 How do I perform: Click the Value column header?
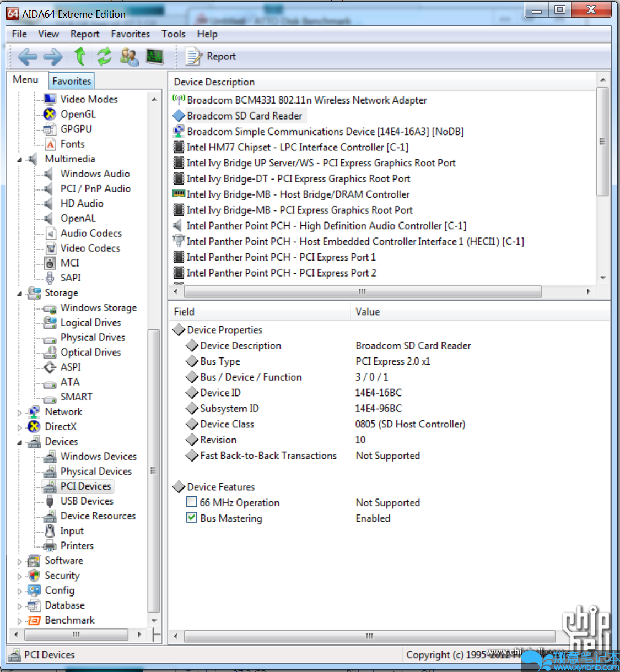480,312
